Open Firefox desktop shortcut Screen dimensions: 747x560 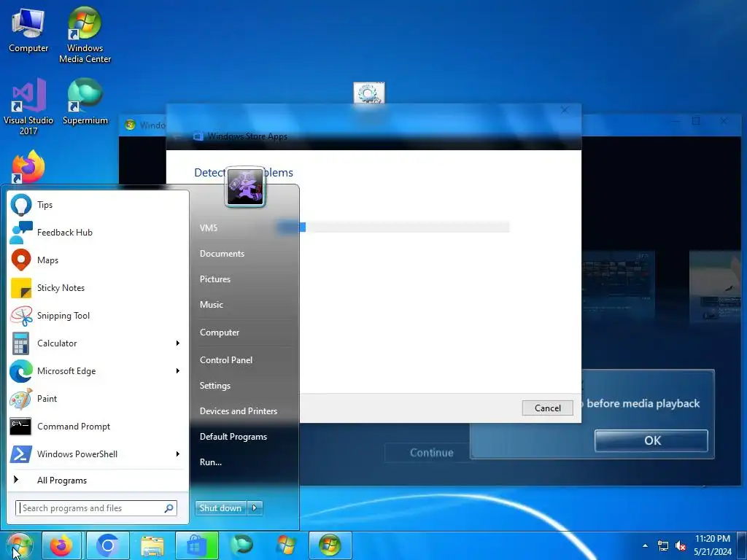28,167
